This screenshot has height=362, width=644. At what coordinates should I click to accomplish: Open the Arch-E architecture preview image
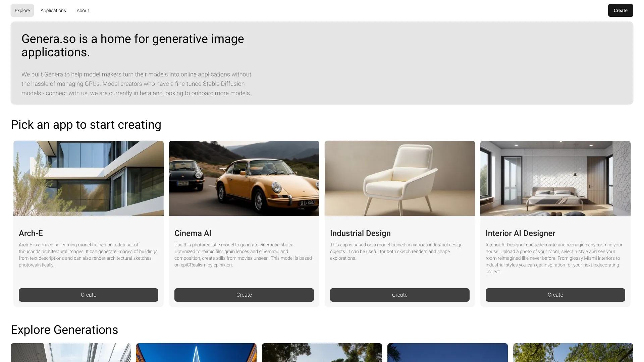[x=88, y=178]
